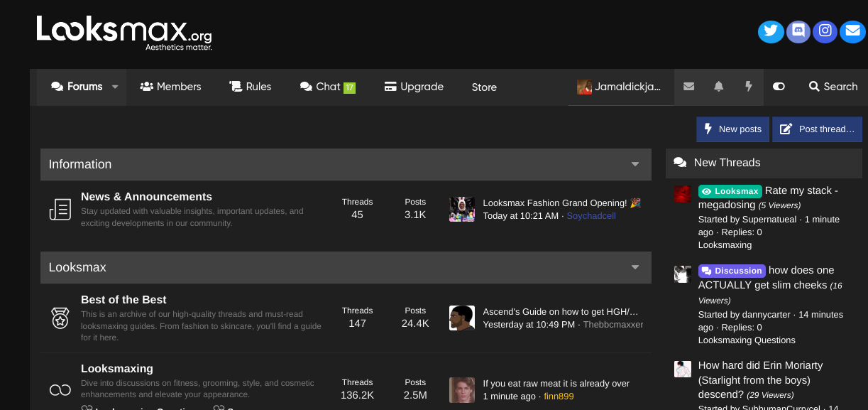Viewport: 868px width, 410px height.
Task: Click the 'Today at 10:21 AM' timestamp
Action: click(521, 216)
